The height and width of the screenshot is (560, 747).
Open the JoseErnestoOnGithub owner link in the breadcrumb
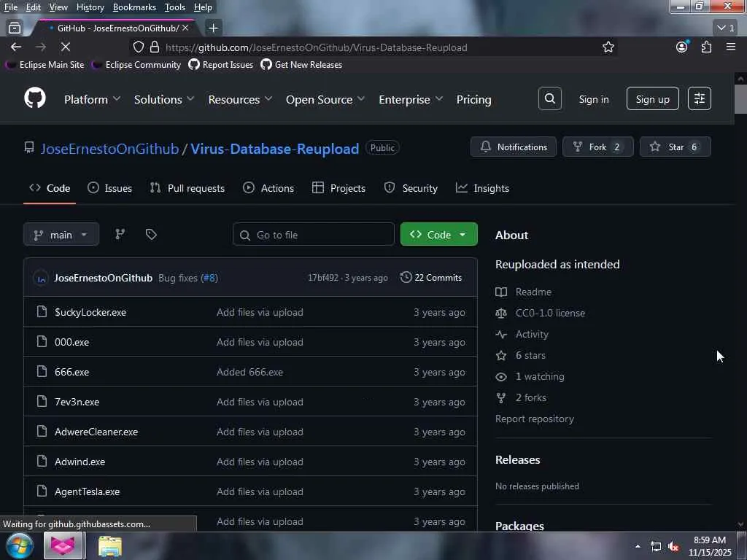(109, 149)
